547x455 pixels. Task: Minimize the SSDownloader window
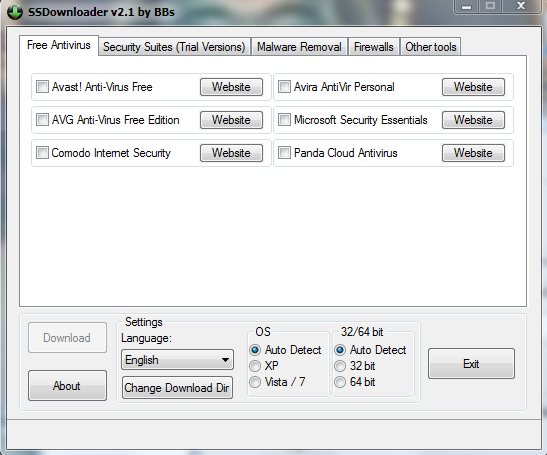point(466,6)
